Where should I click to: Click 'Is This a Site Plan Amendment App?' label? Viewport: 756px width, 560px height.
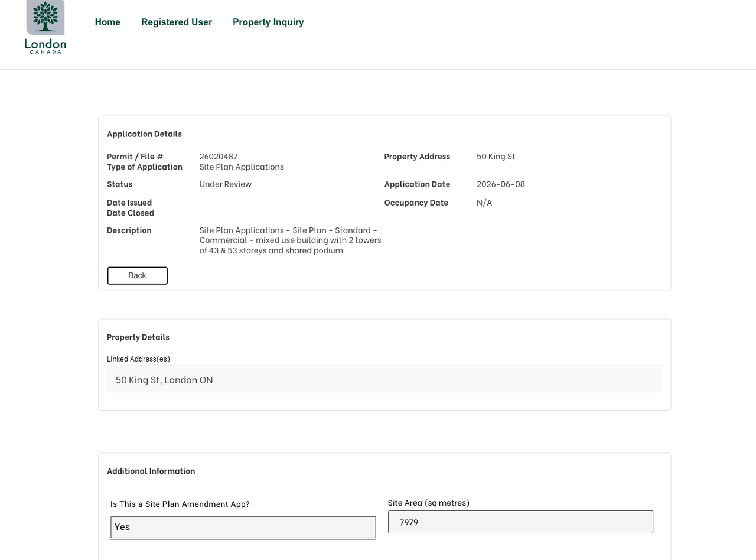point(180,504)
